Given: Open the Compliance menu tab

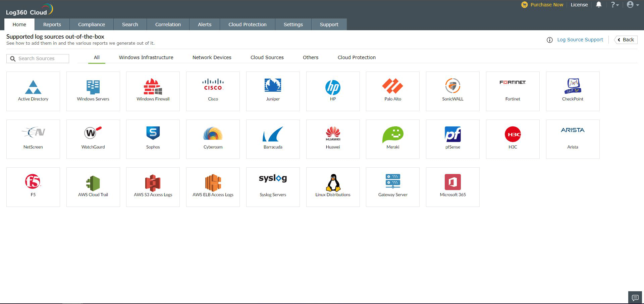Looking at the screenshot, I should pos(91,25).
